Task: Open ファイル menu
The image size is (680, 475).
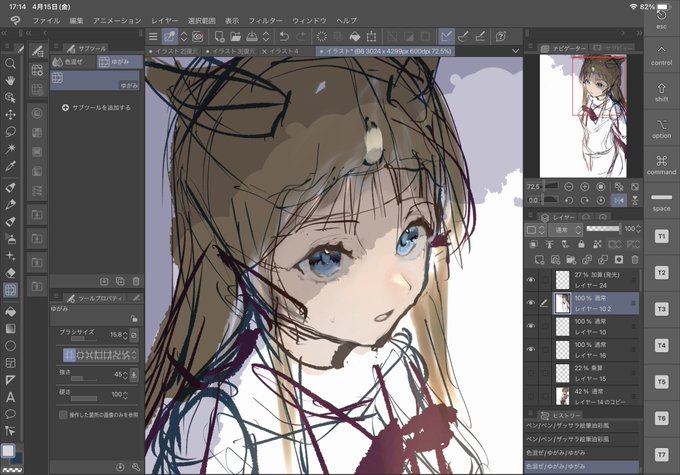Action: click(46, 20)
